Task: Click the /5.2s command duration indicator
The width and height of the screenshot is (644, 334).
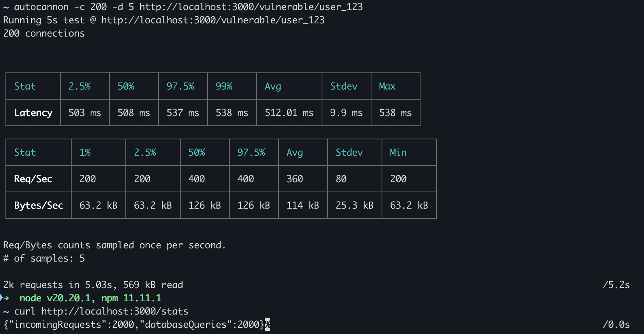Action: [x=616, y=285]
